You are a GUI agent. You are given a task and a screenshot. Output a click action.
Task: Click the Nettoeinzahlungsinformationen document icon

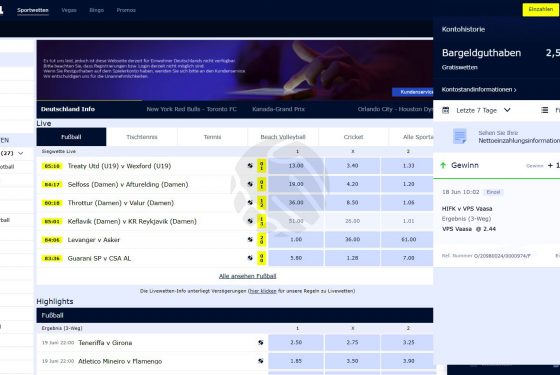(460, 136)
